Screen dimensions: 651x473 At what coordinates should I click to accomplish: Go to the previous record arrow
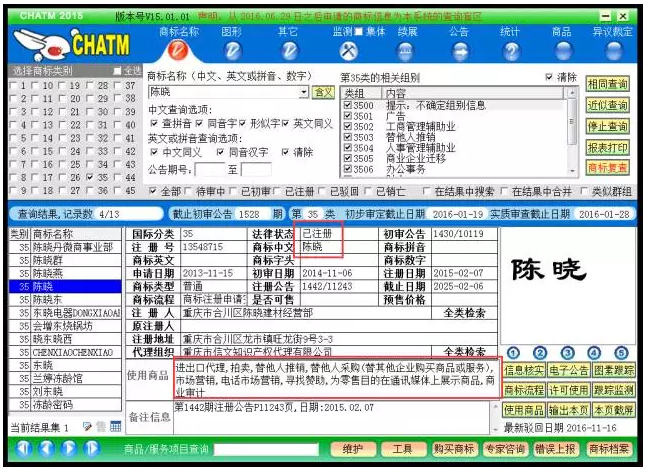[46, 448]
